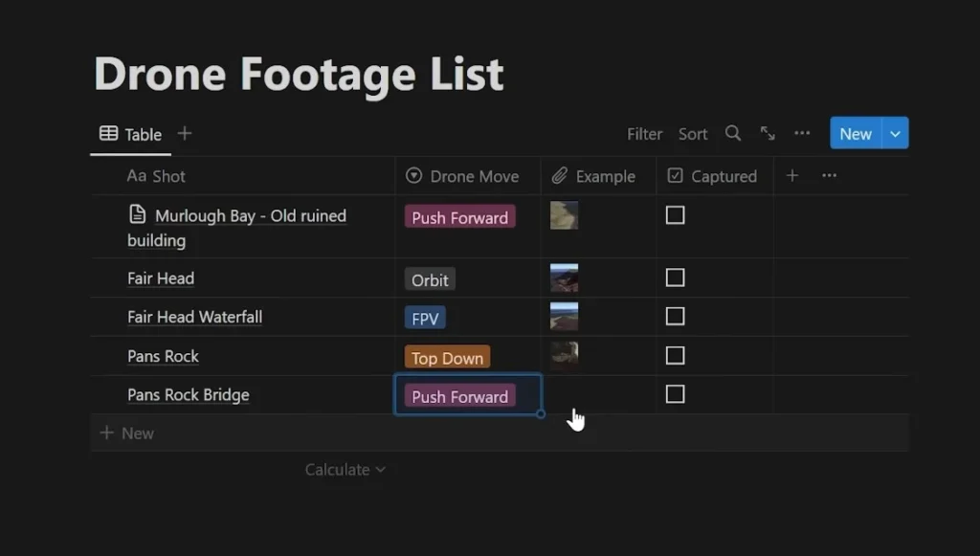Check Captured box for Pans Rock row
The width and height of the screenshot is (980, 556).
pyautogui.click(x=675, y=355)
